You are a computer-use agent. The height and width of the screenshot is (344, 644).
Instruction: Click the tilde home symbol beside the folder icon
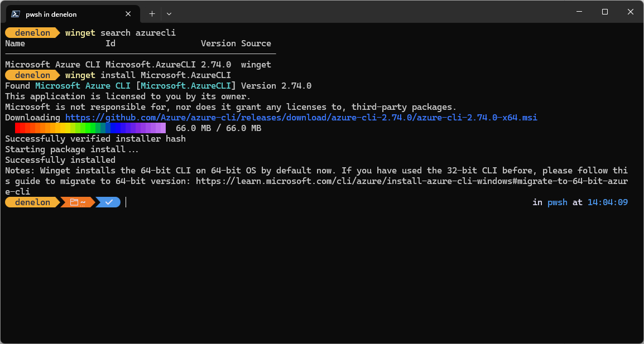point(81,202)
